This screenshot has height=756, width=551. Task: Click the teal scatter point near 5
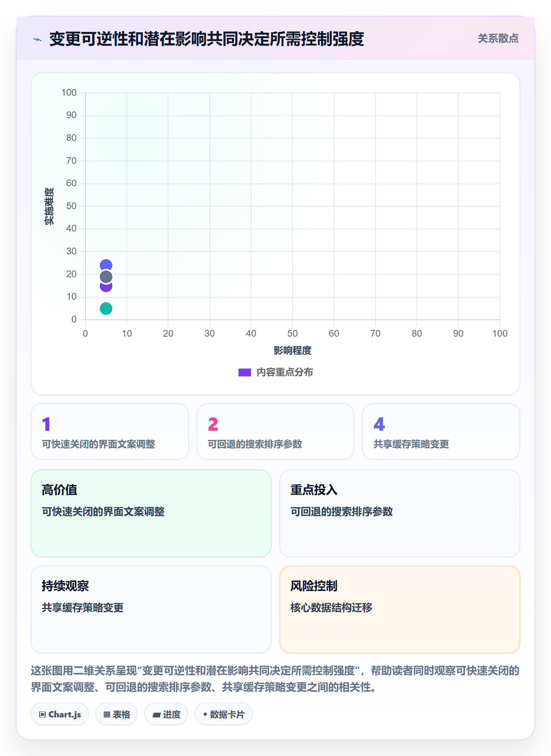point(106,308)
